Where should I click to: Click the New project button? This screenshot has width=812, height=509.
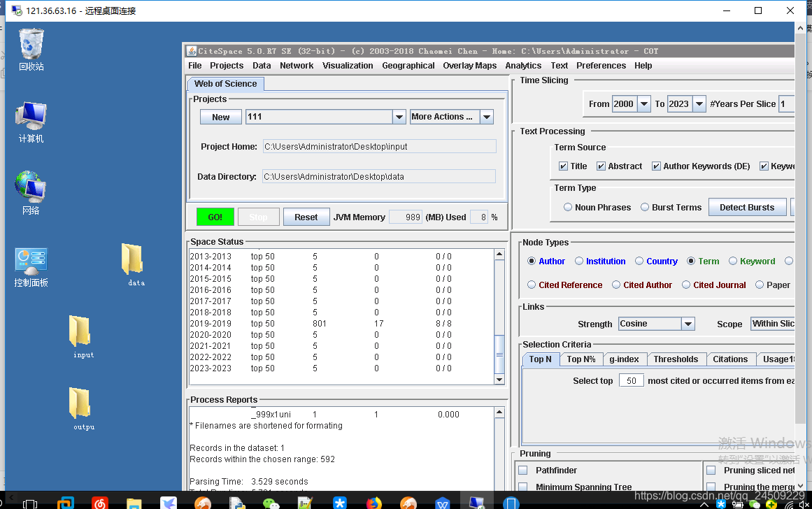[x=220, y=117]
